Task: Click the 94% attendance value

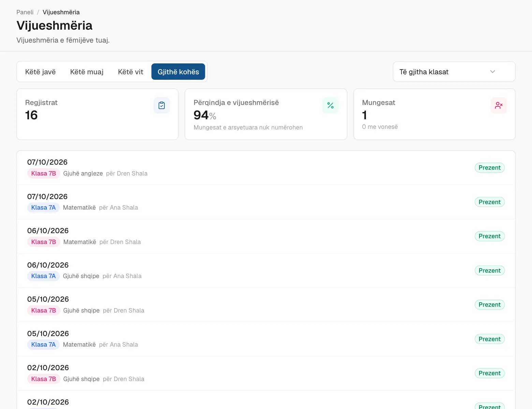Action: click(x=205, y=115)
